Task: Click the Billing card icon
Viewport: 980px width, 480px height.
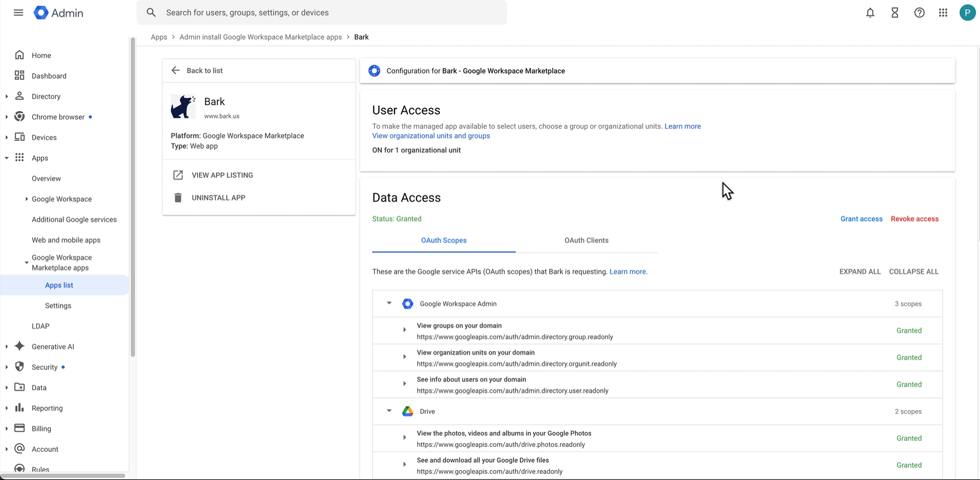Action: pyautogui.click(x=19, y=428)
